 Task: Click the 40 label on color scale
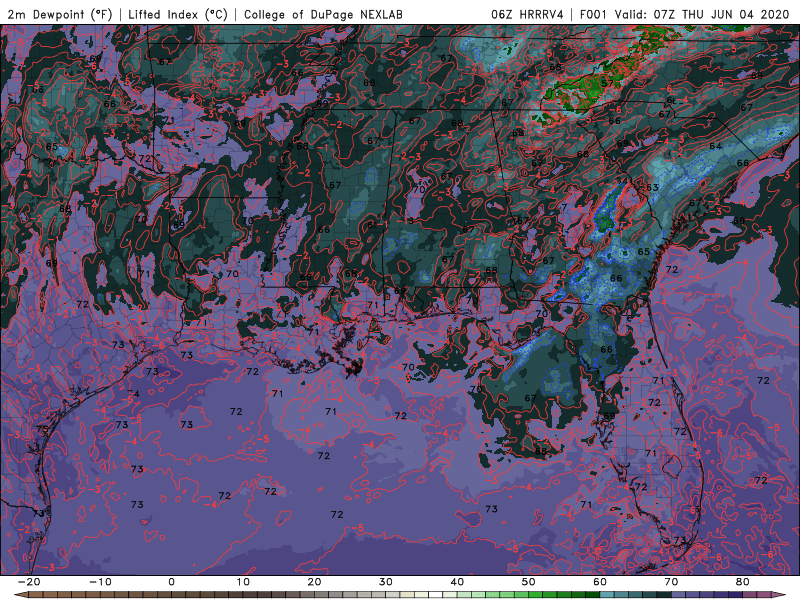457,582
